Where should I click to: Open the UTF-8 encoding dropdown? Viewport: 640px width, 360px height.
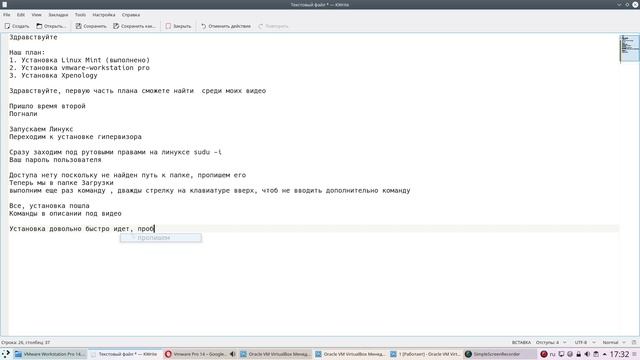click(x=584, y=342)
